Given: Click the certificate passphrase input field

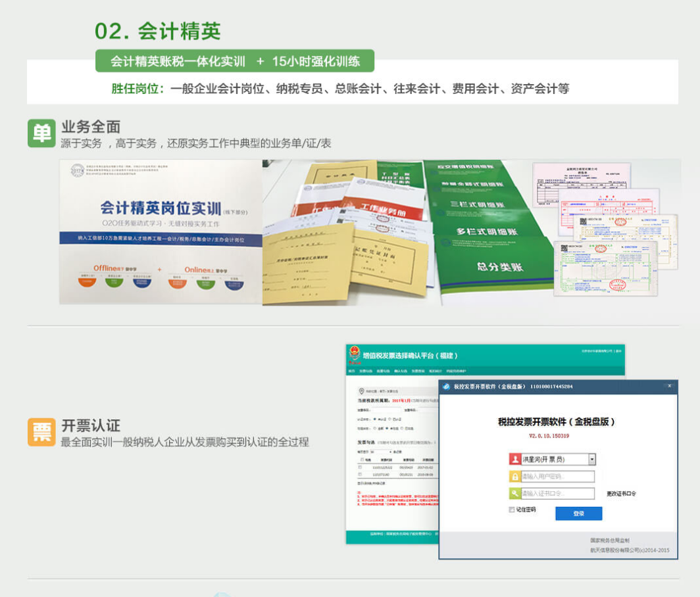Looking at the screenshot, I should 558,493.
